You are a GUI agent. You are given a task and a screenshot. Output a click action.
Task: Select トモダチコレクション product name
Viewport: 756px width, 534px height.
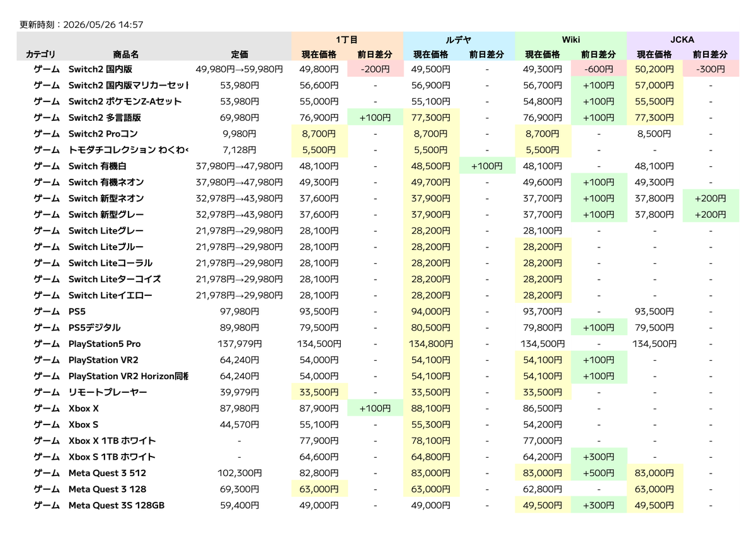pyautogui.click(x=129, y=150)
